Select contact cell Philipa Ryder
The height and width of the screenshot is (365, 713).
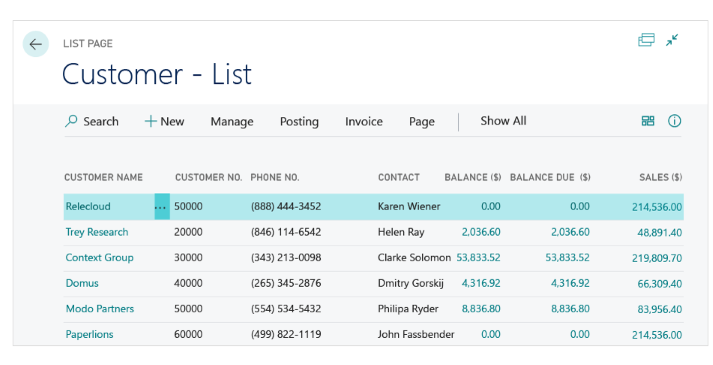[408, 309]
